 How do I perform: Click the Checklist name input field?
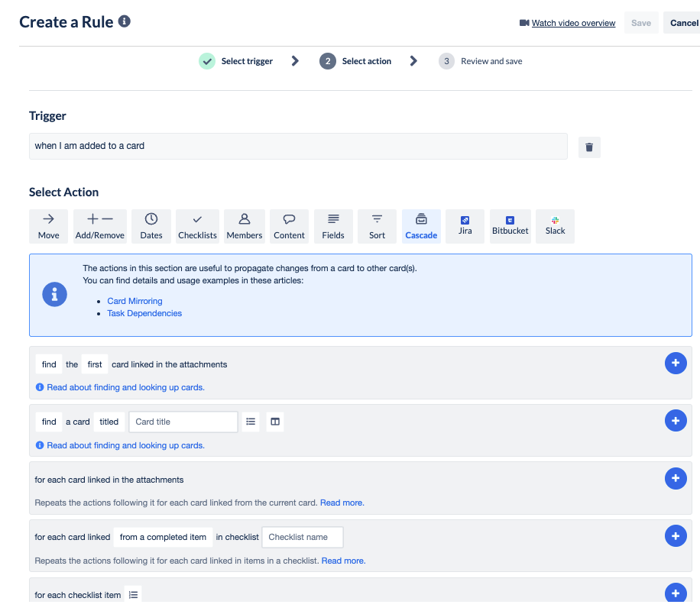click(x=303, y=537)
